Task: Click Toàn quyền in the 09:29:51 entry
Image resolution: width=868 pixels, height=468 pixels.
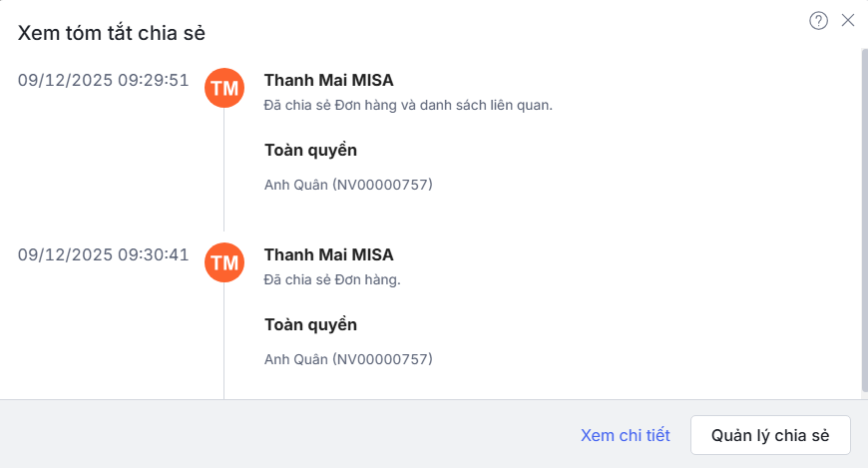Action: coord(310,151)
